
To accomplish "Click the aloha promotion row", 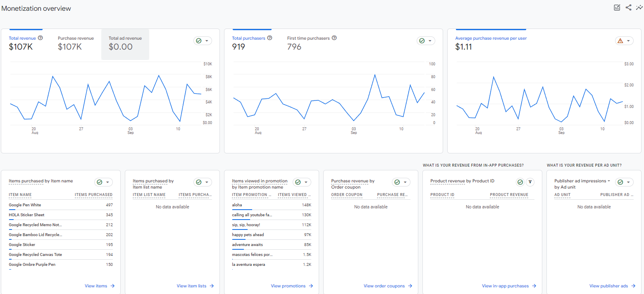I will (272, 205).
